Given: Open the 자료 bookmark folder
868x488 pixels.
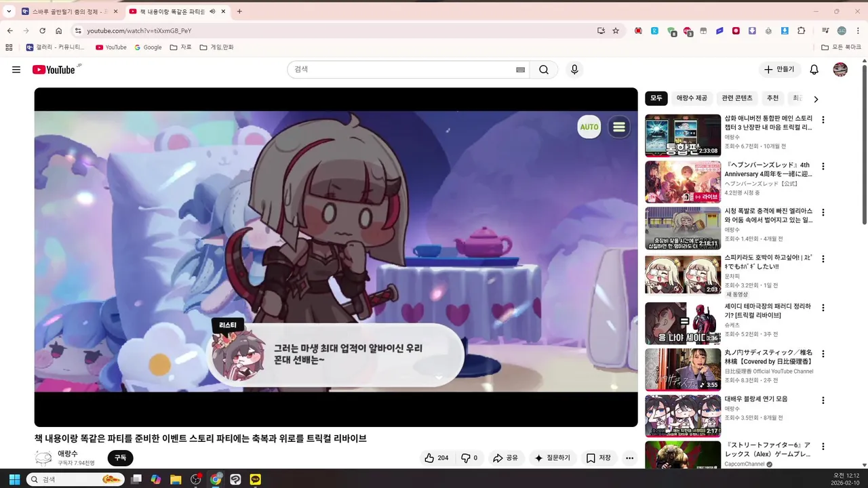Looking at the screenshot, I should [x=180, y=47].
